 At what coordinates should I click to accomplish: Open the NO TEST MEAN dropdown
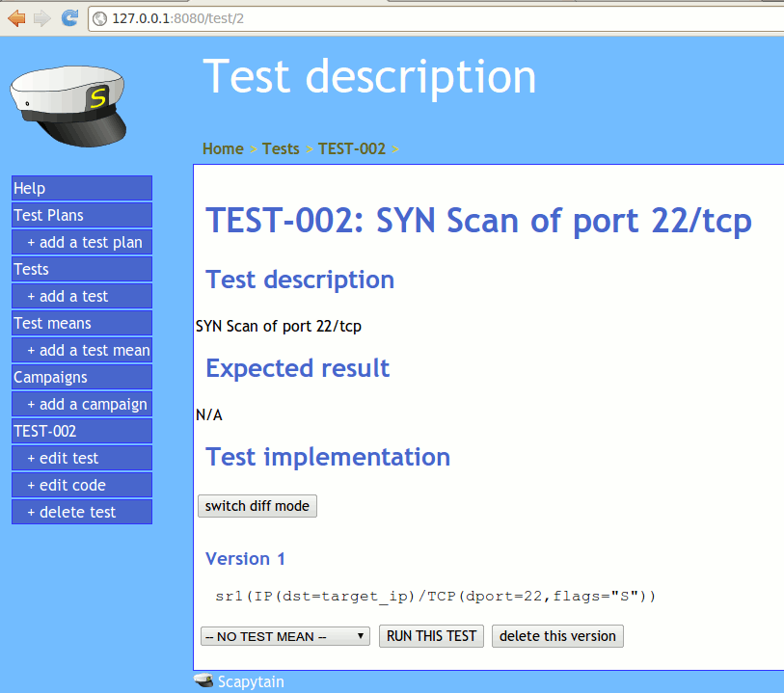point(284,636)
